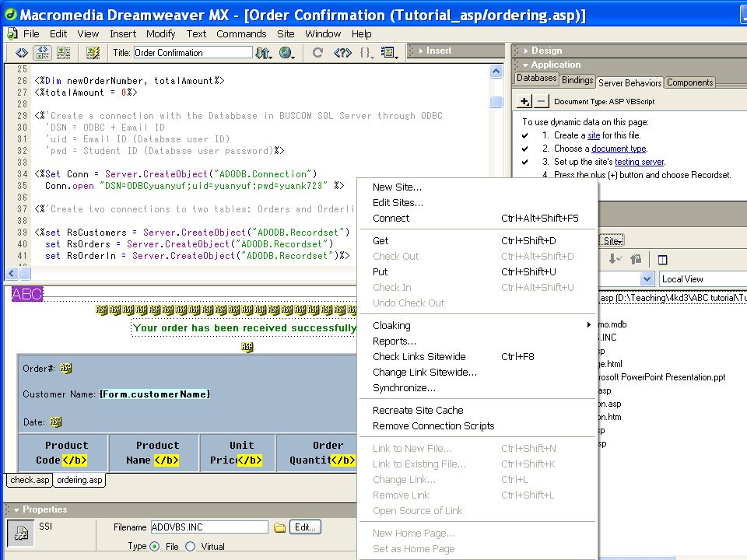
Task: Select </b> tag marker in Product Code
Action: (75, 460)
